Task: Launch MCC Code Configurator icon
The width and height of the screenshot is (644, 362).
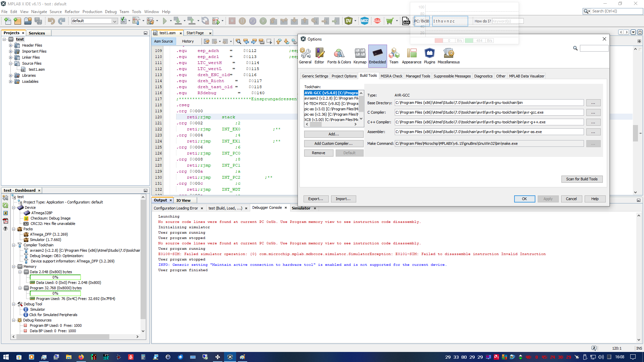Action: point(365,21)
